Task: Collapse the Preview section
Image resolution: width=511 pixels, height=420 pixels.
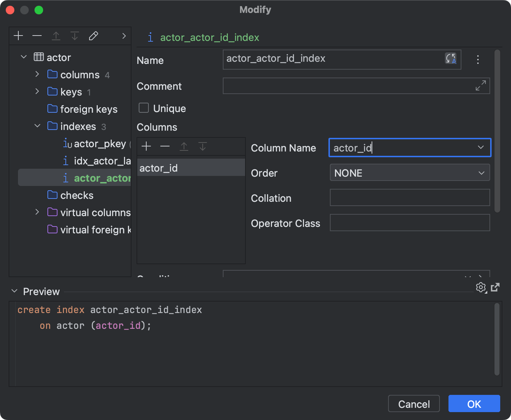Action: [14, 291]
